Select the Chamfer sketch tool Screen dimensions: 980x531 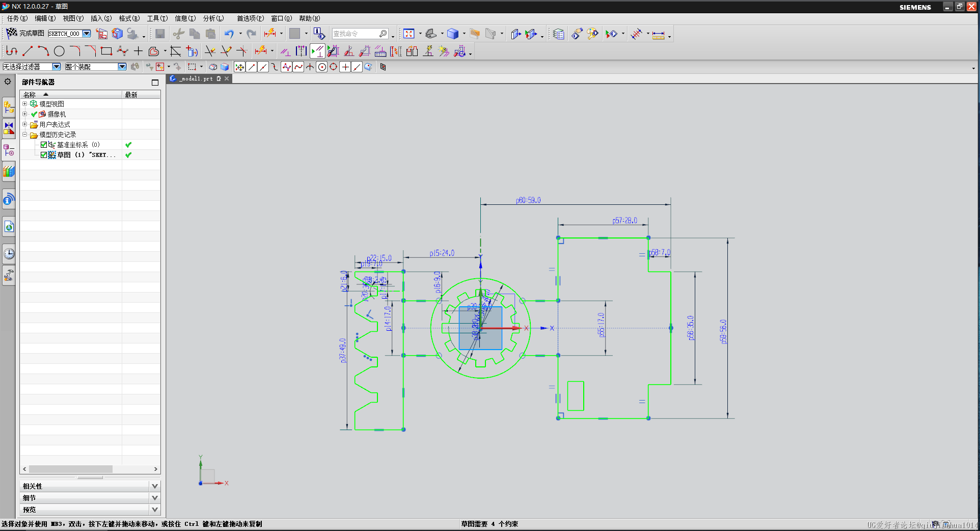point(91,51)
